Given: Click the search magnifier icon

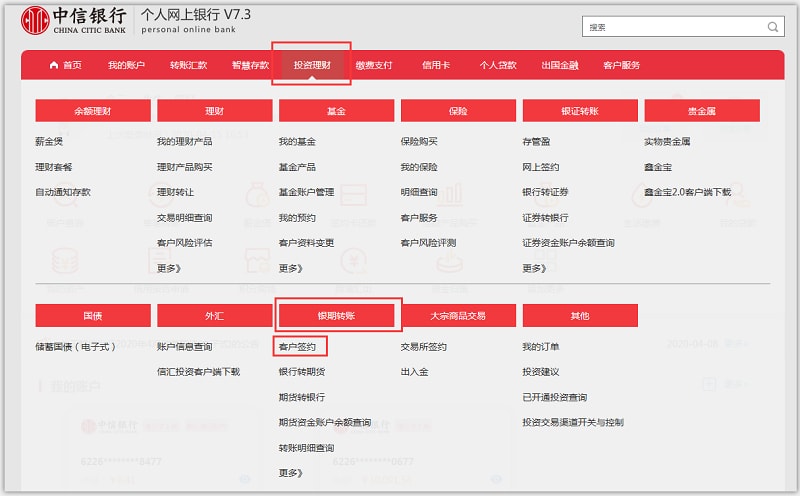Looking at the screenshot, I should (x=772, y=27).
